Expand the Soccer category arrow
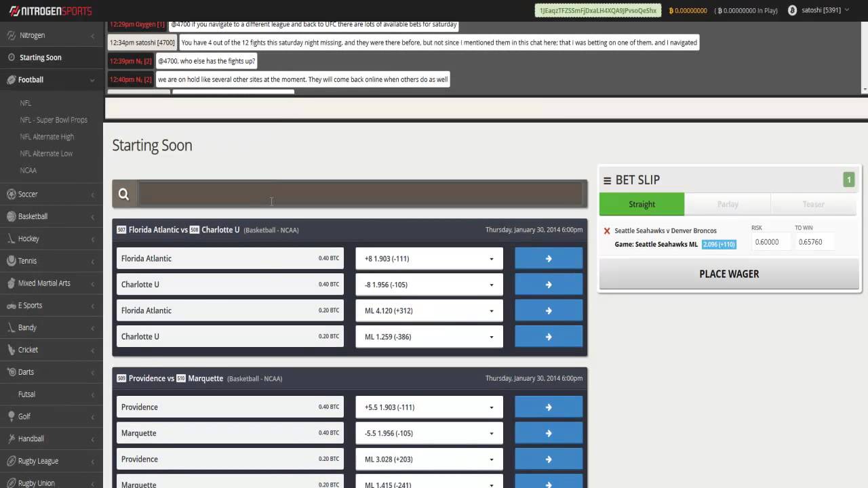Viewport: 868px width, 488px height. (x=92, y=195)
